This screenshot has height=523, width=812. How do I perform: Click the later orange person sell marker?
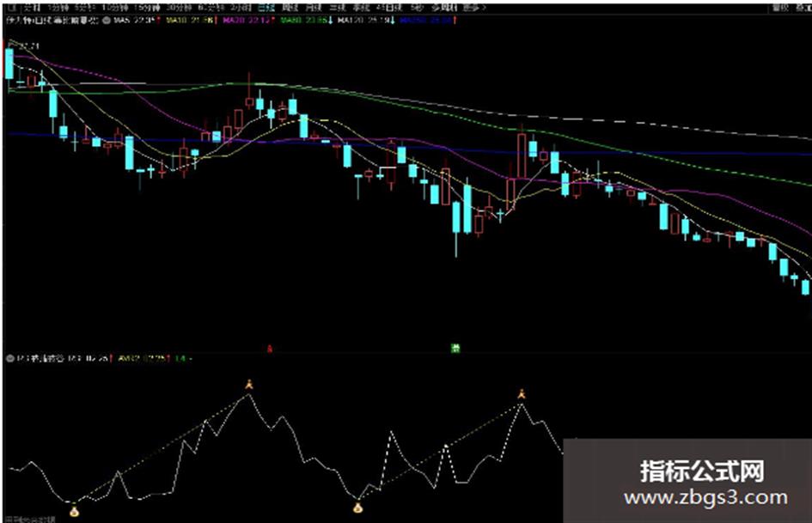pyautogui.click(x=522, y=393)
